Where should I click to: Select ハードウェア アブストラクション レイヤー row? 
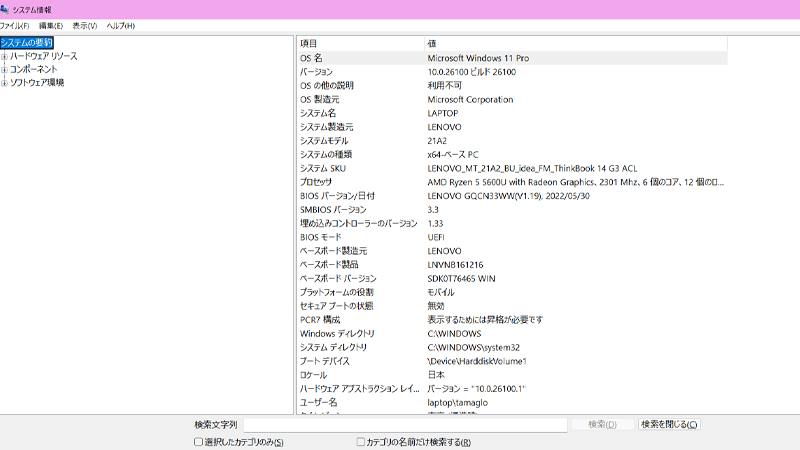[x=512, y=389]
